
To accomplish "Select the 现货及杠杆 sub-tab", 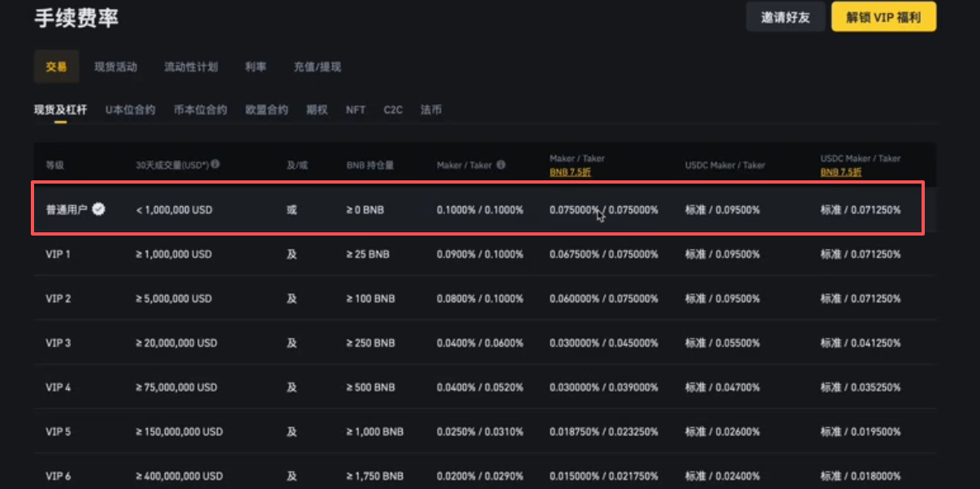I will coord(60,110).
